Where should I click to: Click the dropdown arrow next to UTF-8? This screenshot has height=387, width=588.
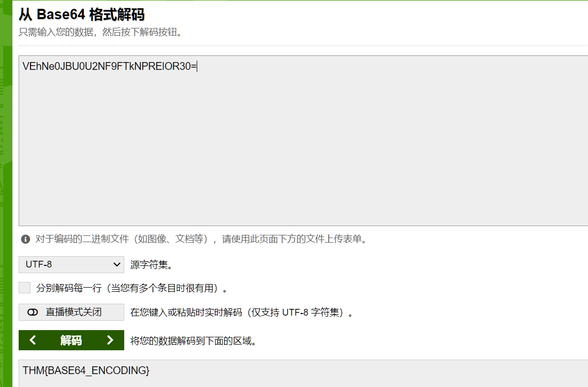click(116, 264)
